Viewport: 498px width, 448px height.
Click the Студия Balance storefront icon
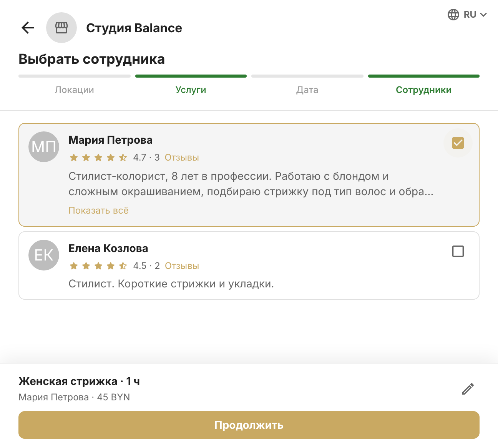tap(61, 28)
